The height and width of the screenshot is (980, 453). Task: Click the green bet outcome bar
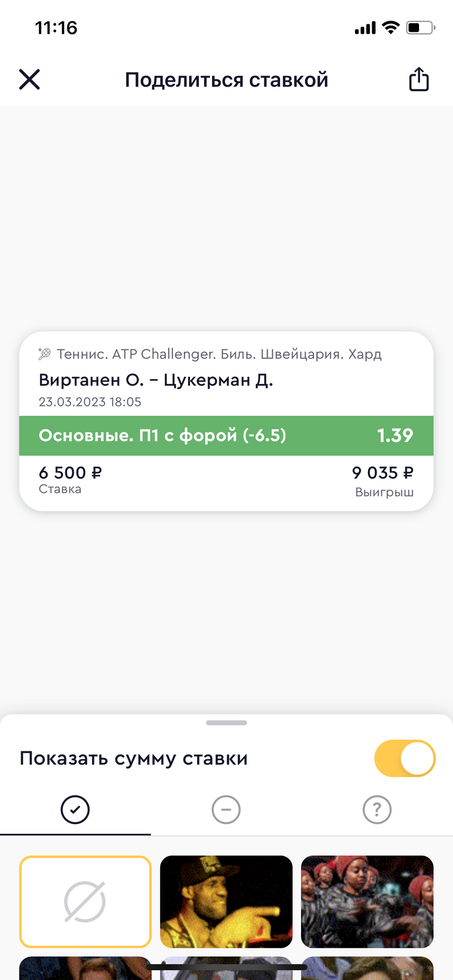(x=226, y=435)
